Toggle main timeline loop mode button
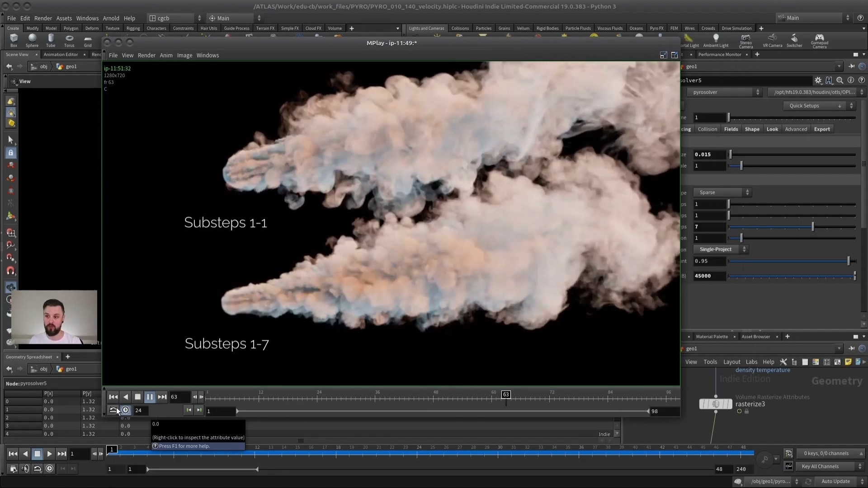 tap(38, 469)
